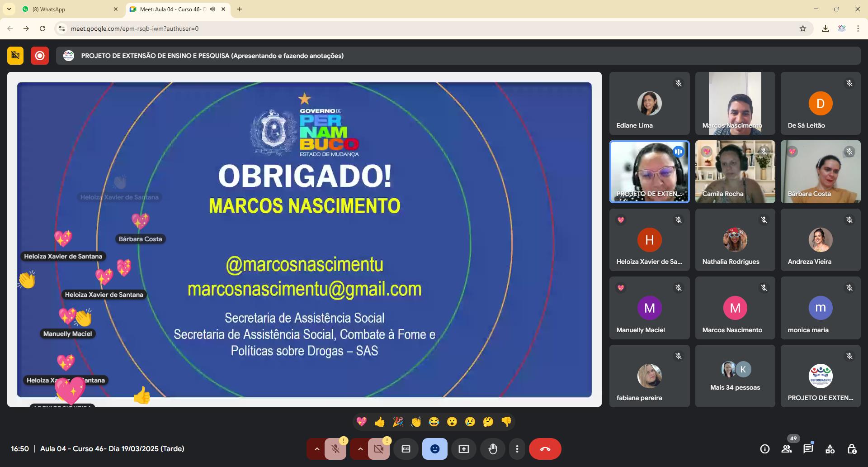The width and height of the screenshot is (868, 467).
Task: Toggle closed captions
Action: point(406,449)
